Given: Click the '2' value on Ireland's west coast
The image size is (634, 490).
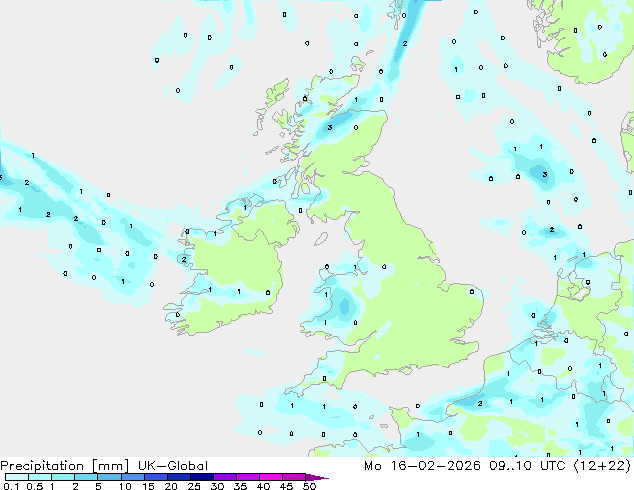Looking at the screenshot, I should coord(184,259).
